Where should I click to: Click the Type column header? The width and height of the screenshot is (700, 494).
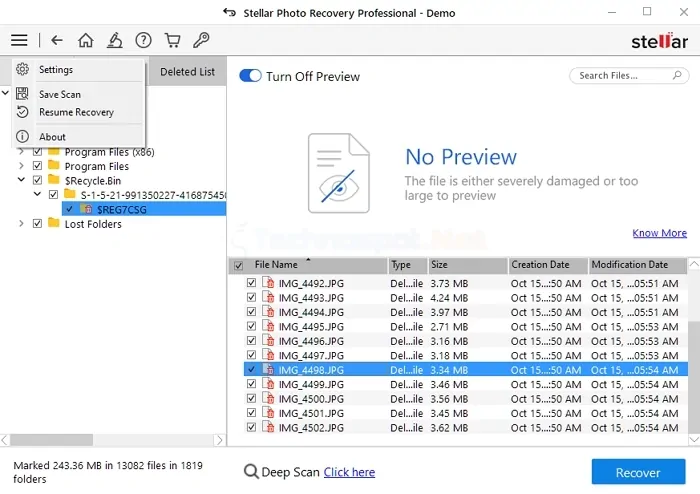(x=407, y=265)
